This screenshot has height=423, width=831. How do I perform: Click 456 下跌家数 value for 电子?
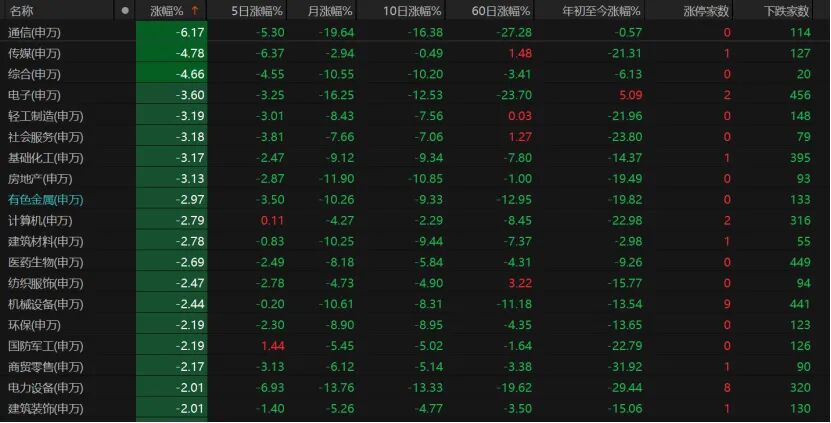[x=800, y=95]
